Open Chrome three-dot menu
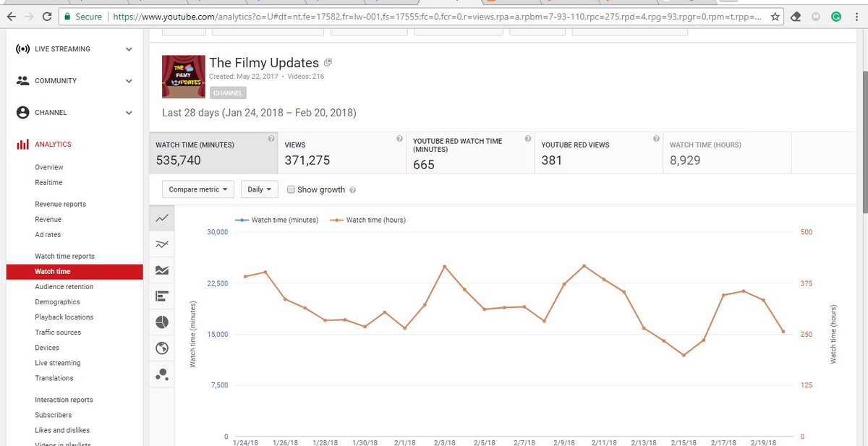The height and width of the screenshot is (446, 868). coord(856,16)
